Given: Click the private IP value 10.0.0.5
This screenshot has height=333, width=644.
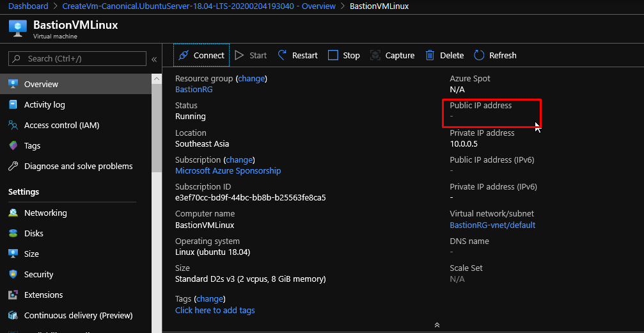Looking at the screenshot, I should [464, 144].
